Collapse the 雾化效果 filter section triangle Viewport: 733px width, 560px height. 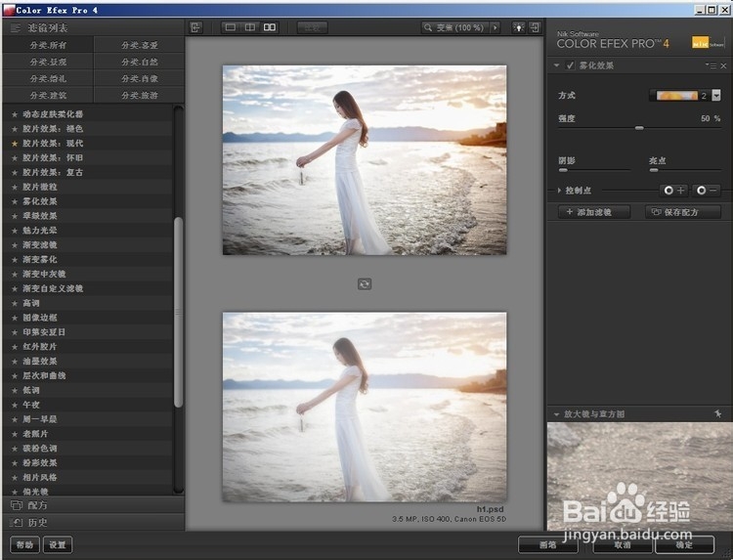click(x=556, y=65)
